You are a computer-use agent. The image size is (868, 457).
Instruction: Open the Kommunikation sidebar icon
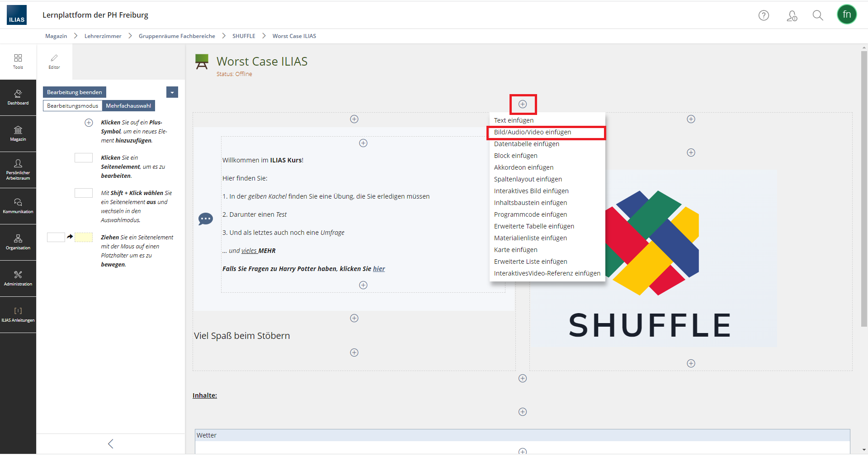18,206
